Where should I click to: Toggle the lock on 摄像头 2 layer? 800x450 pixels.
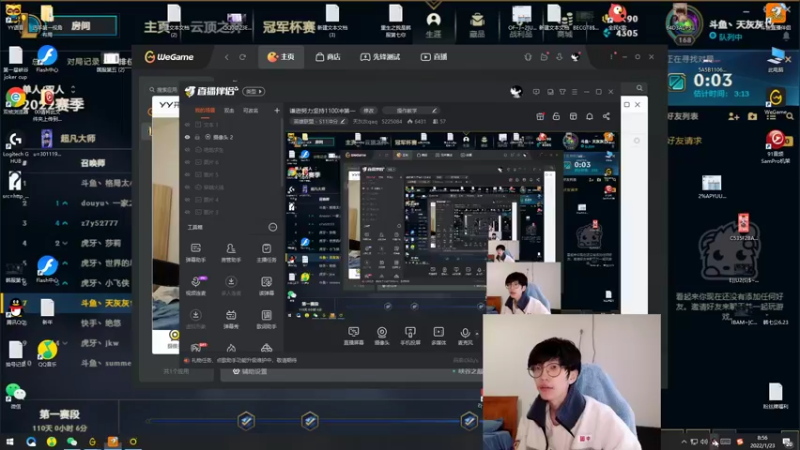(197, 137)
